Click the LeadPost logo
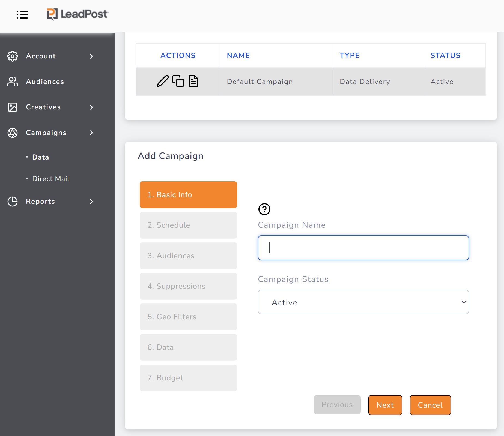This screenshot has height=436, width=504. [77, 14]
